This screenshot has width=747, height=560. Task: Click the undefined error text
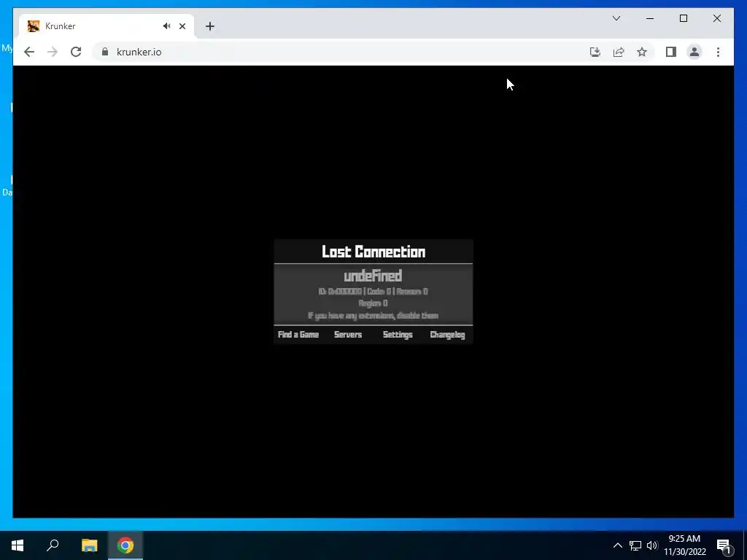(x=373, y=276)
